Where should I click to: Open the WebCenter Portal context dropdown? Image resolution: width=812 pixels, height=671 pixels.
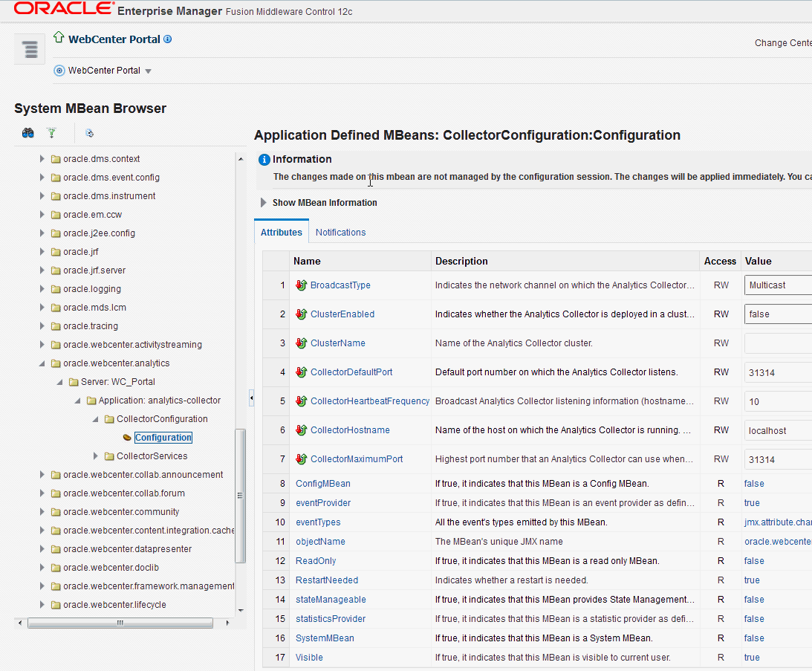[x=148, y=71]
